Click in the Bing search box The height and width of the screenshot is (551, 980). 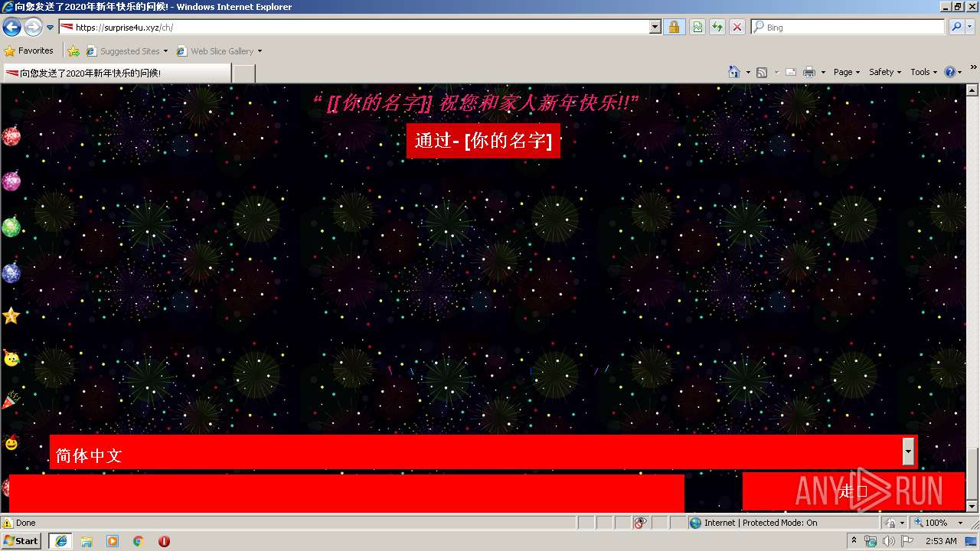848,28
